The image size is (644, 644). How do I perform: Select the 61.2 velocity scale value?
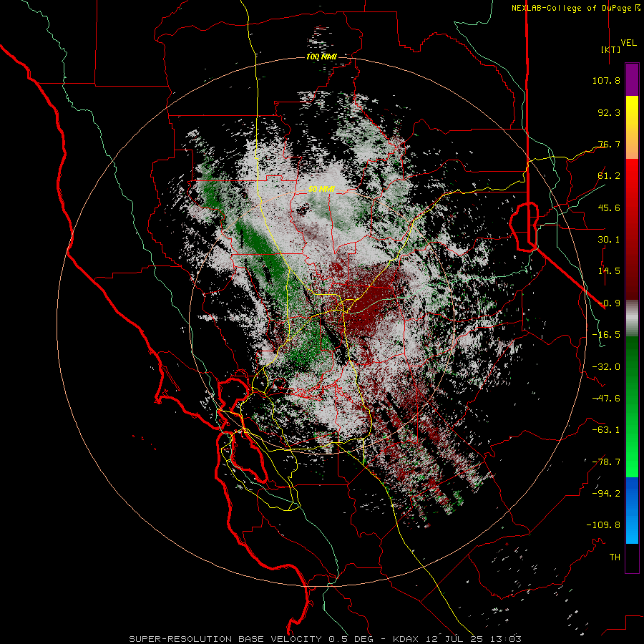pyautogui.click(x=609, y=176)
